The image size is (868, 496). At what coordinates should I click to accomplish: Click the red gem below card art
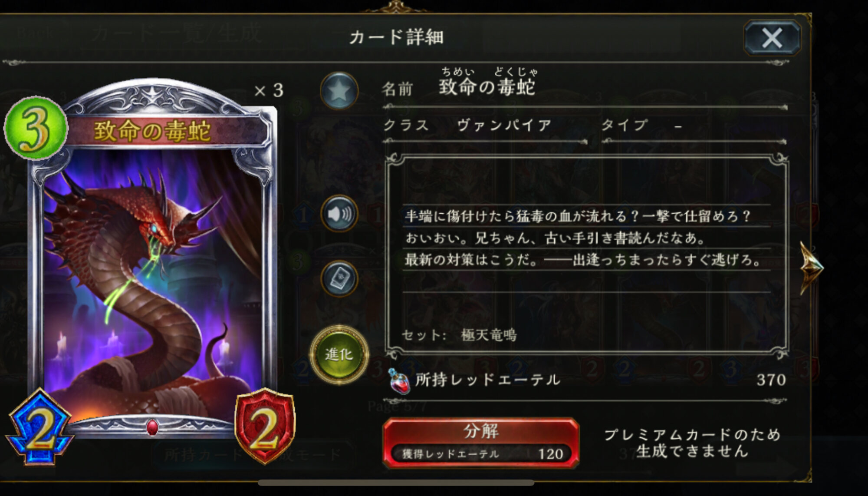[x=152, y=427]
